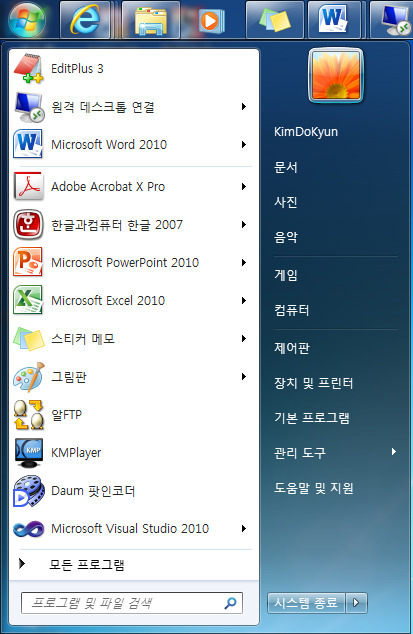Click the 알FTP icon

pos(28,414)
